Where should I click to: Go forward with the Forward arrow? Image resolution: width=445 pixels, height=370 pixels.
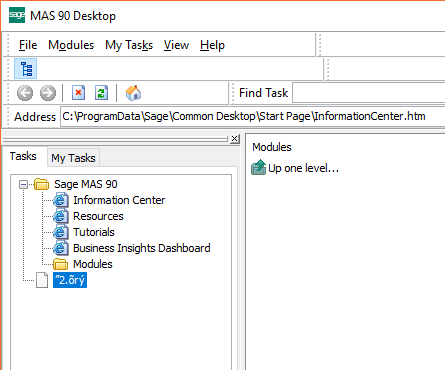pos(48,93)
